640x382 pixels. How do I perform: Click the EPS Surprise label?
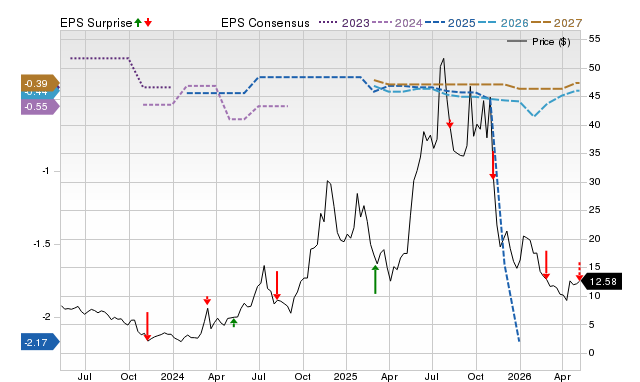[96, 23]
